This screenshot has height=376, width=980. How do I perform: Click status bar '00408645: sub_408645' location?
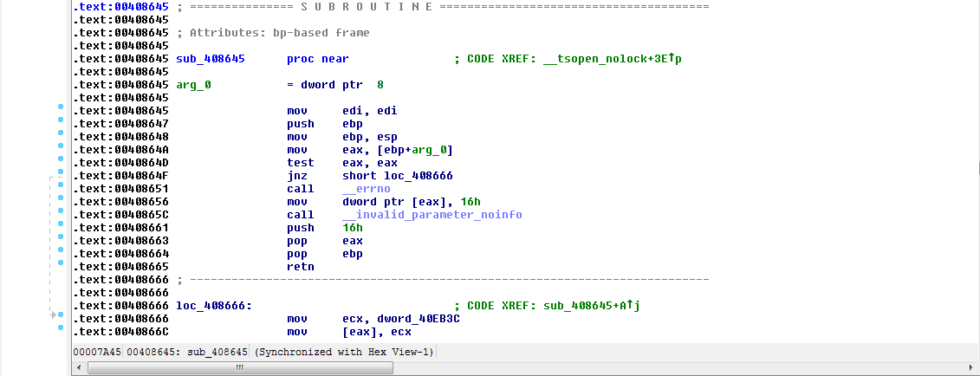(x=187, y=353)
